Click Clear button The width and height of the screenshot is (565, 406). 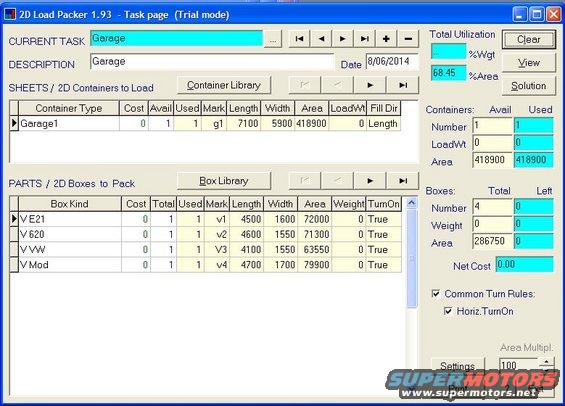[529, 39]
